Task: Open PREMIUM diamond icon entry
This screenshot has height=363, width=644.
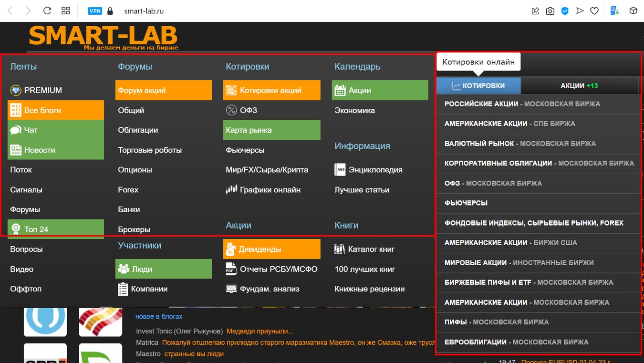Action: coord(16,90)
